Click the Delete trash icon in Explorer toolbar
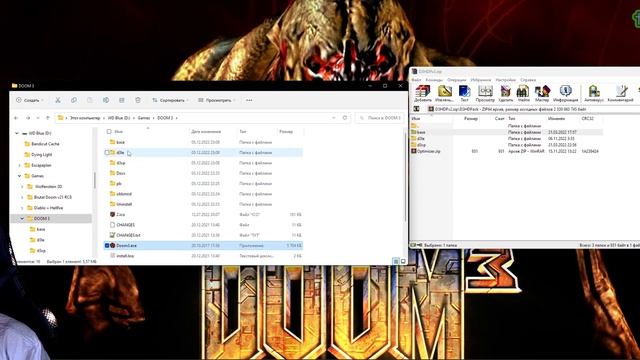Viewport: 640px width, 360px height. 138,100
